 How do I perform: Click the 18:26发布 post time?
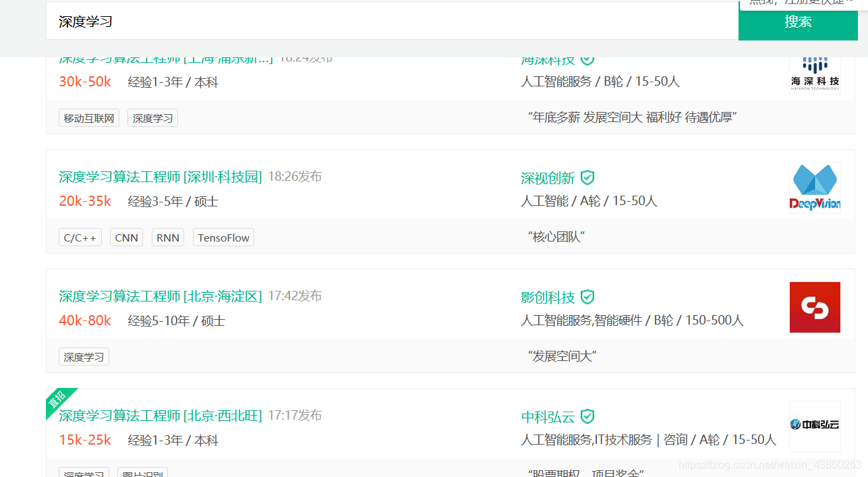(295, 177)
